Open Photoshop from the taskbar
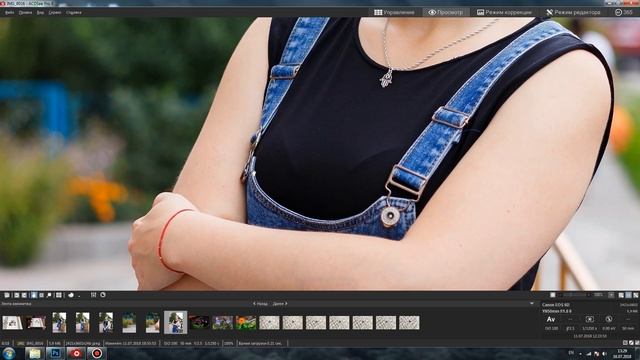The image size is (640, 360). pos(56,353)
